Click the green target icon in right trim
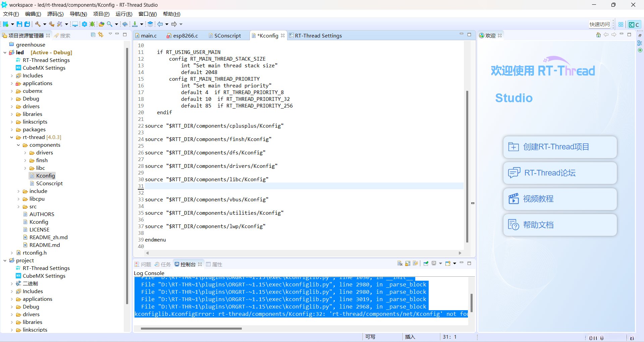The height and width of the screenshot is (342, 644). 640,50
